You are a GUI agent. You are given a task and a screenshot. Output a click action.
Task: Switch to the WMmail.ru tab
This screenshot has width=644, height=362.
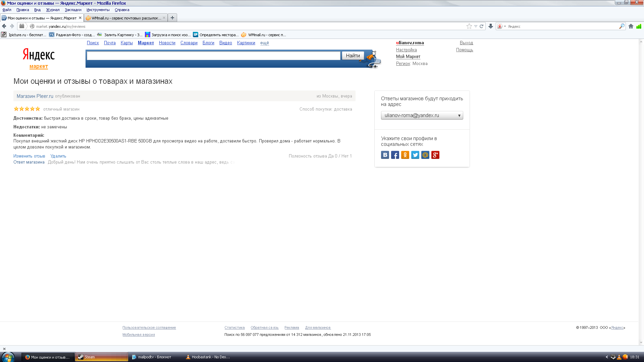point(126,18)
